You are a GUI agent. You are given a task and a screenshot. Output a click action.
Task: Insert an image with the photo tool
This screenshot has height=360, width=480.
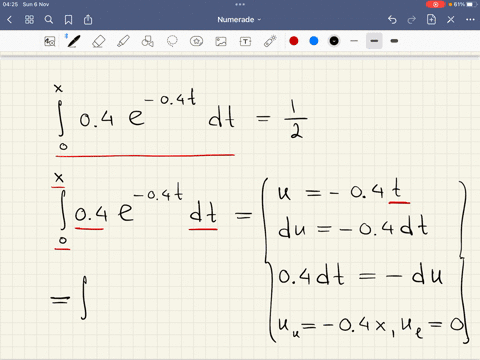click(x=221, y=41)
